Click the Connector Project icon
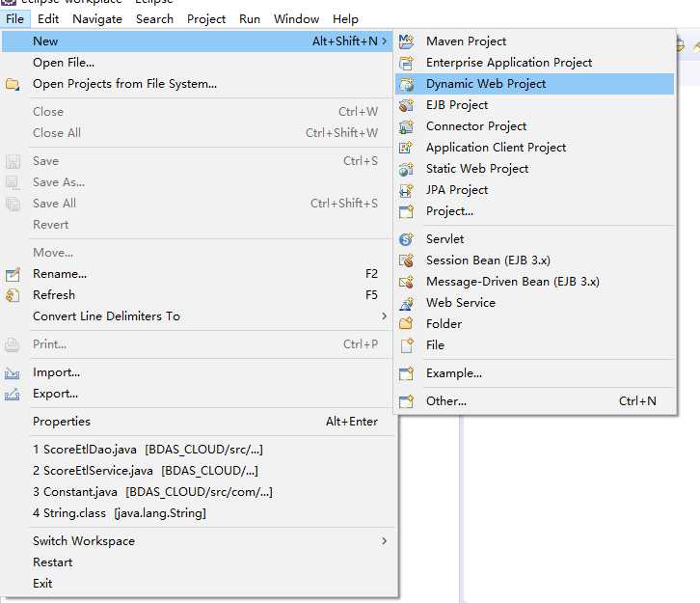 pos(406,126)
